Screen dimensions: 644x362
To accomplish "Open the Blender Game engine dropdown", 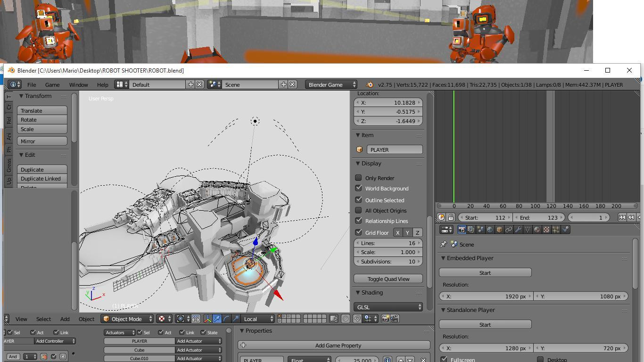I will click(x=331, y=85).
